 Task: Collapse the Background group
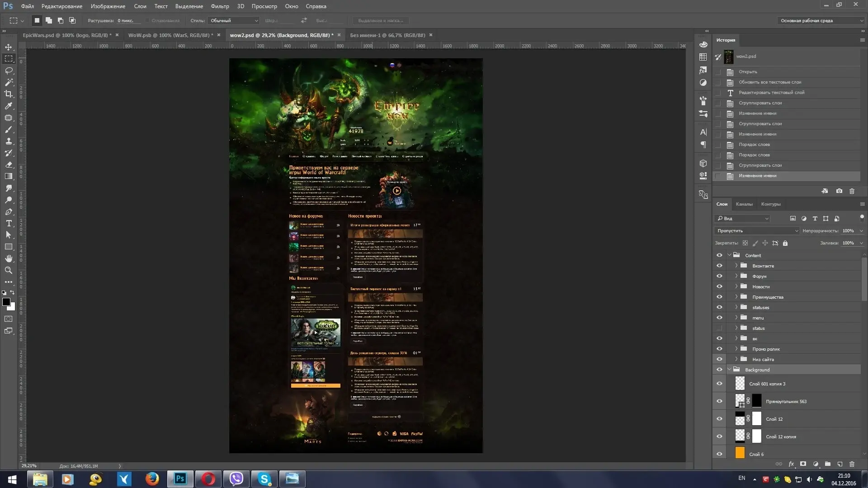[729, 370]
